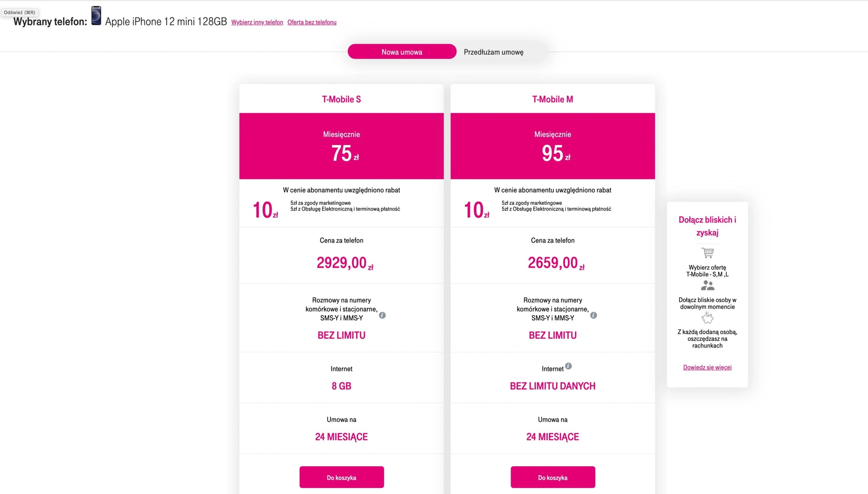Open info icon for T-Mobile M calls
This screenshot has height=494, width=868.
pos(594,315)
